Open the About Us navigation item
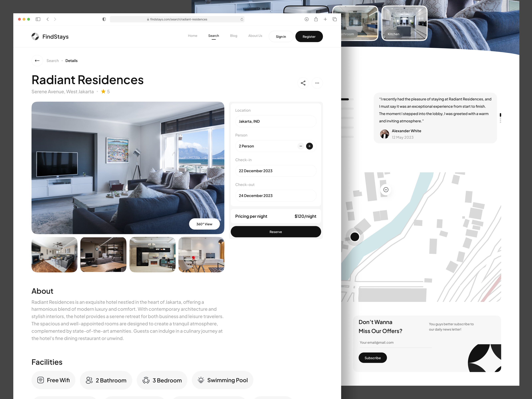 [x=255, y=36]
